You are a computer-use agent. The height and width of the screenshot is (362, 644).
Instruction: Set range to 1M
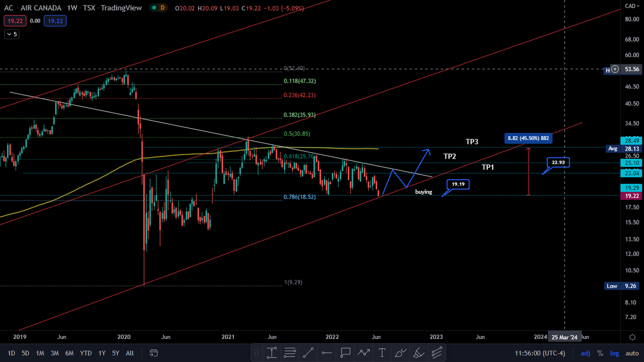tap(40, 353)
